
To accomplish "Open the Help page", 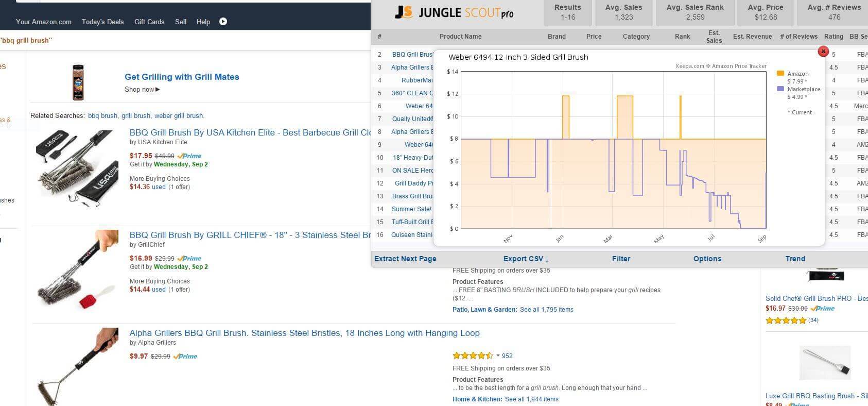I will pyautogui.click(x=203, y=22).
